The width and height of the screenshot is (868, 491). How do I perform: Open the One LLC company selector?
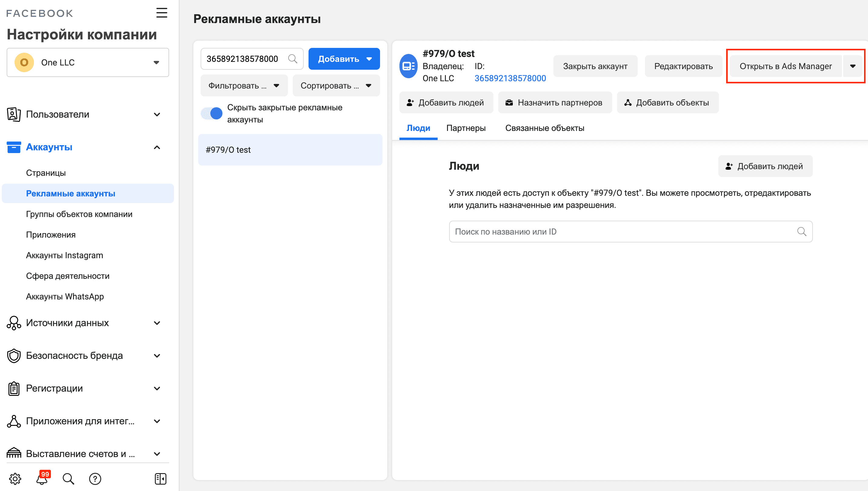[88, 62]
